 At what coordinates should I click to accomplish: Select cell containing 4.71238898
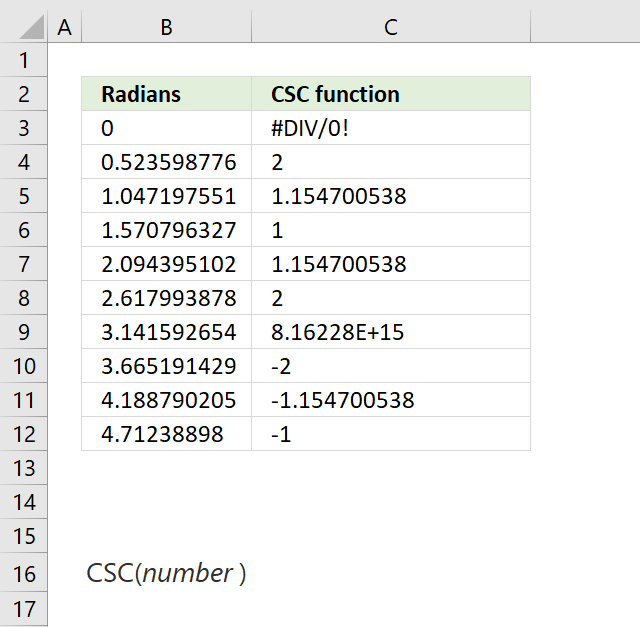(167, 434)
